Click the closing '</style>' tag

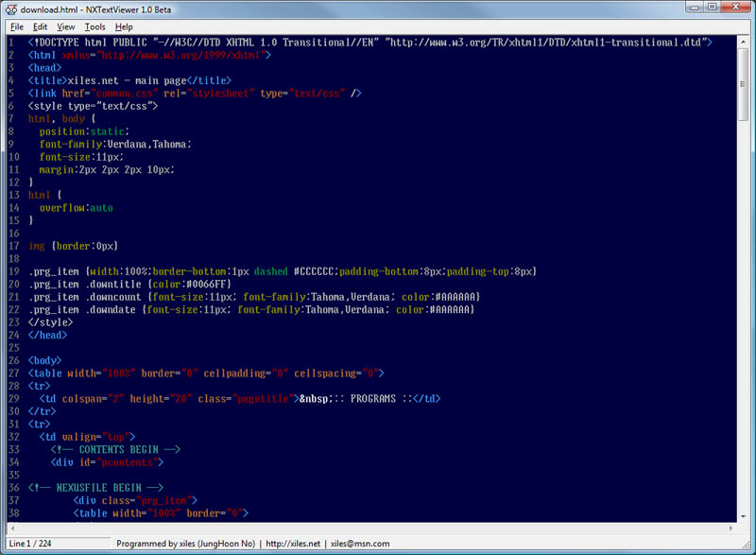coord(51,322)
